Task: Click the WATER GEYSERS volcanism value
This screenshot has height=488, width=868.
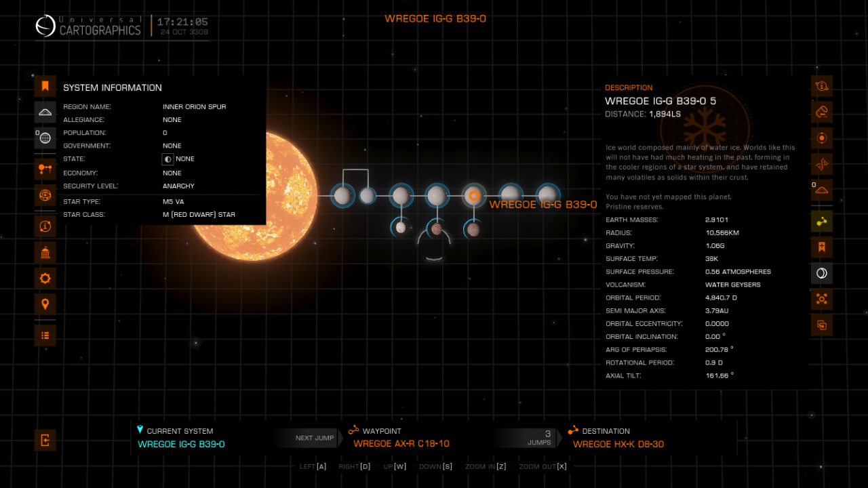Action: click(733, 285)
